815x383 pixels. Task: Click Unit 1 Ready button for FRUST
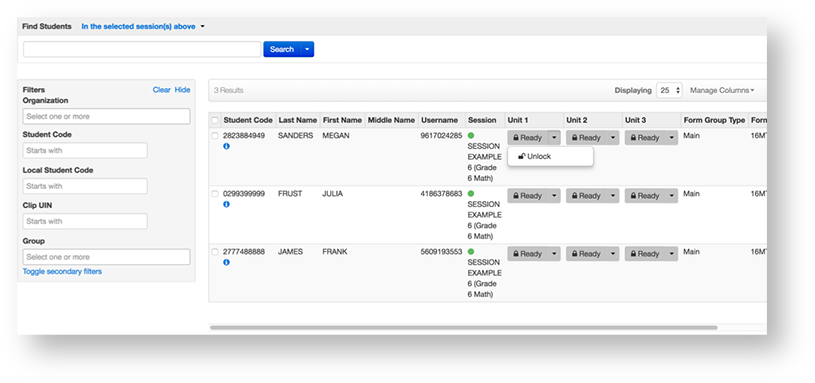[528, 196]
